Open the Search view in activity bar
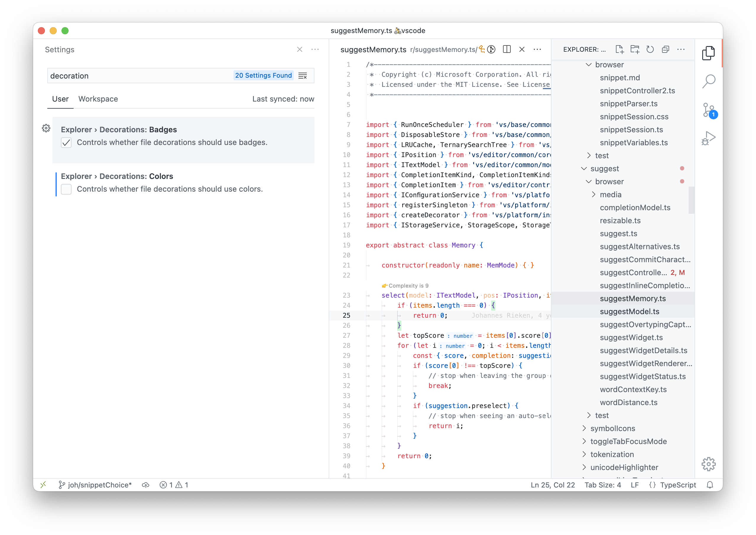The image size is (756, 535). coord(708,81)
